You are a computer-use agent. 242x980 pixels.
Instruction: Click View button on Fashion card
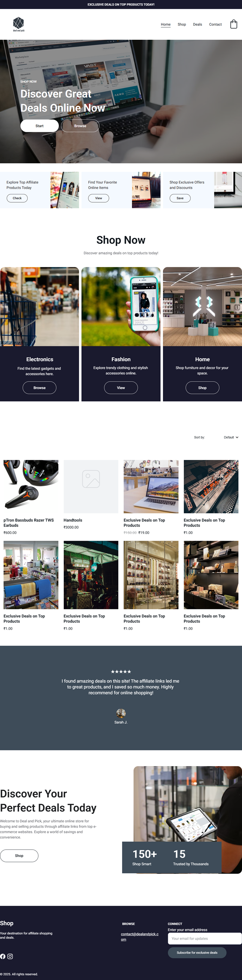tap(121, 388)
